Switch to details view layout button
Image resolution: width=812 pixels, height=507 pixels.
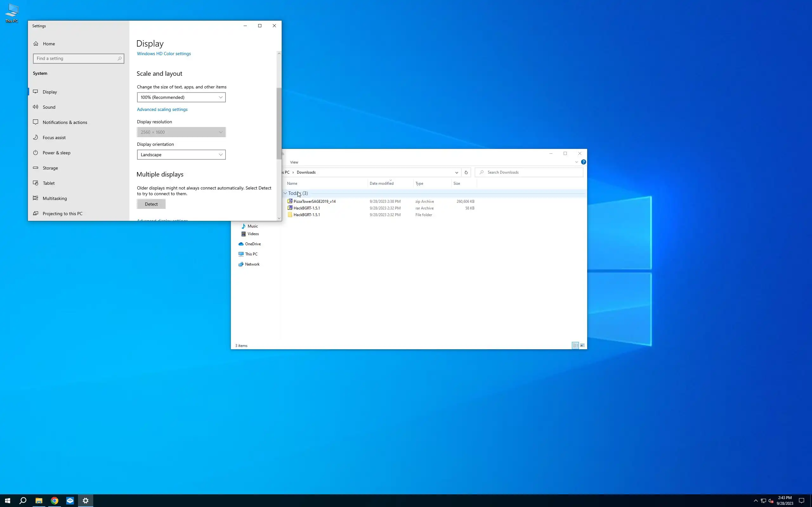575,345
